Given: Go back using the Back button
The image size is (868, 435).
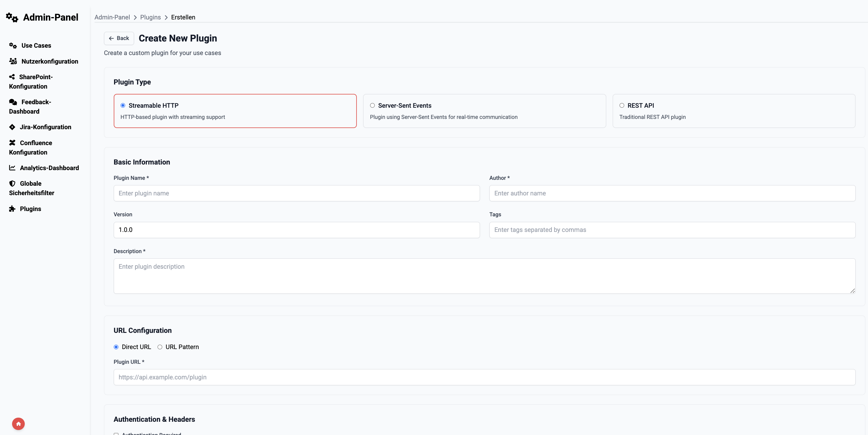Looking at the screenshot, I should click(x=119, y=38).
